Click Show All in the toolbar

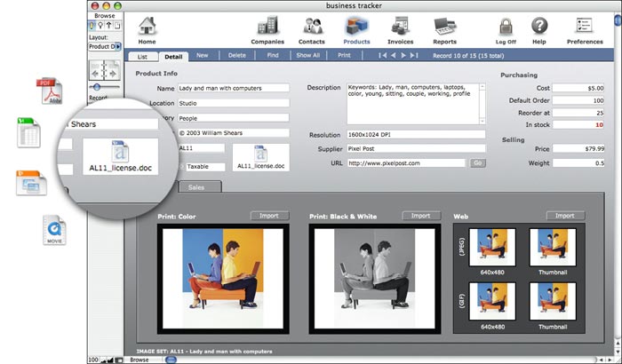pyautogui.click(x=307, y=56)
